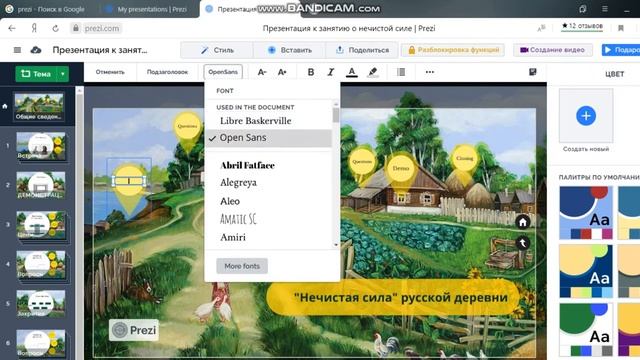
Task: Click the save icon in the text toolbar
Action: (533, 72)
